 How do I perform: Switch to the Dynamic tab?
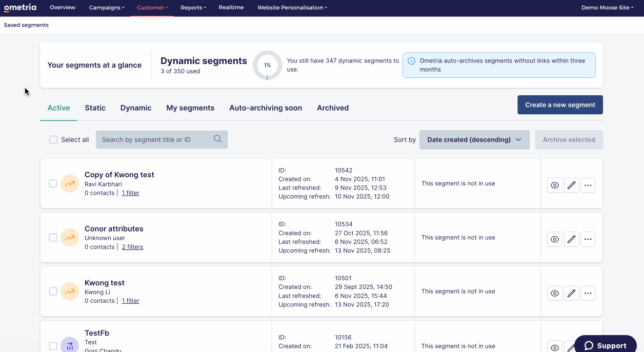point(136,108)
